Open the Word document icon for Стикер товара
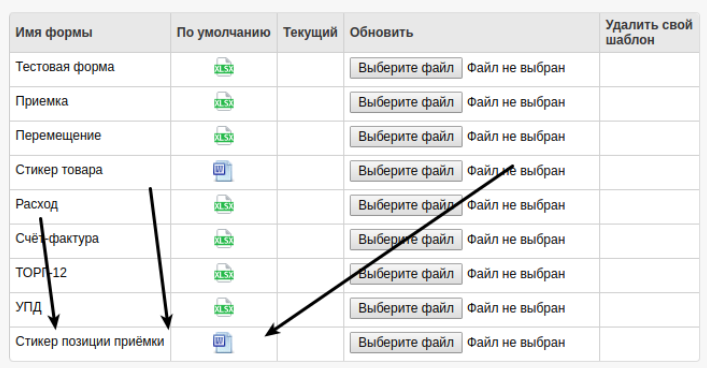 click(x=223, y=171)
